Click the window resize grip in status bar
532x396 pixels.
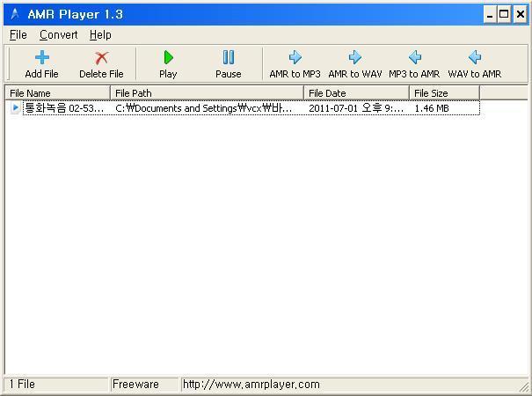524,386
